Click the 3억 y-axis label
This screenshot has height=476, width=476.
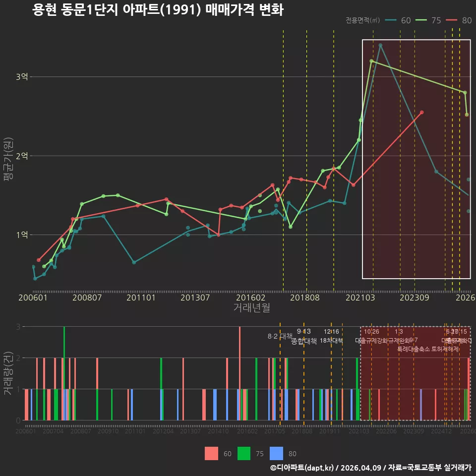click(22, 76)
